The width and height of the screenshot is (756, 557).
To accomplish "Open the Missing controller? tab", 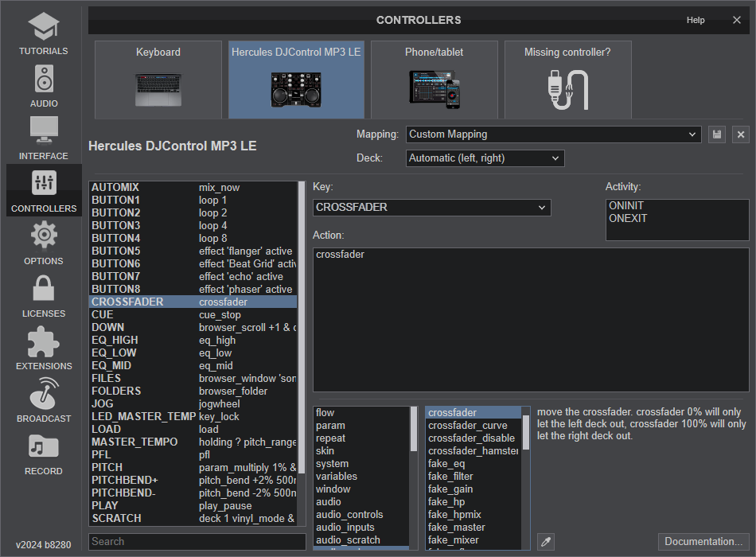I will [x=567, y=80].
